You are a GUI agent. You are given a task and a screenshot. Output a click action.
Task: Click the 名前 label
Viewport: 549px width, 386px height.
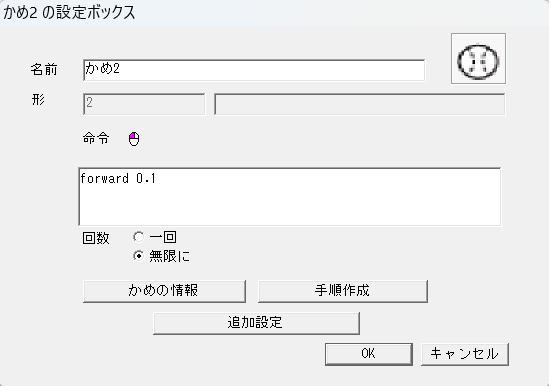point(44,69)
